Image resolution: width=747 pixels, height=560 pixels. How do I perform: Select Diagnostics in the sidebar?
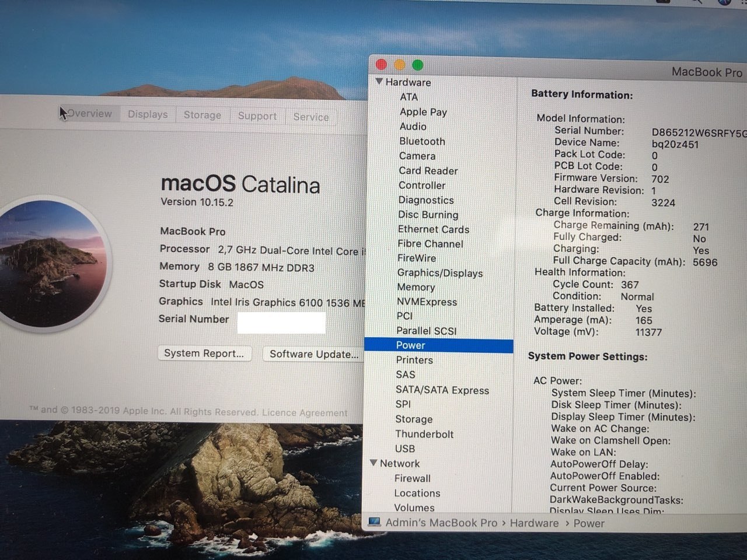(x=426, y=199)
